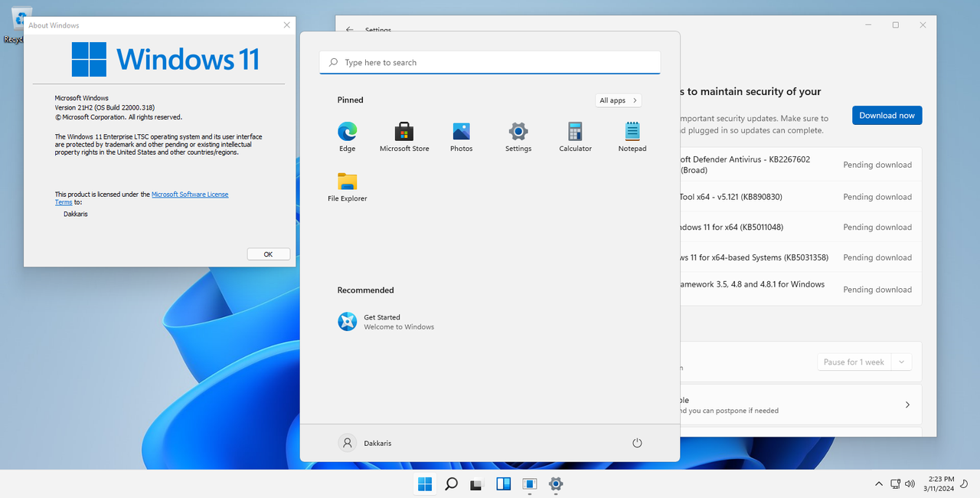Open the clock showing 2:23 PM

tap(939, 483)
